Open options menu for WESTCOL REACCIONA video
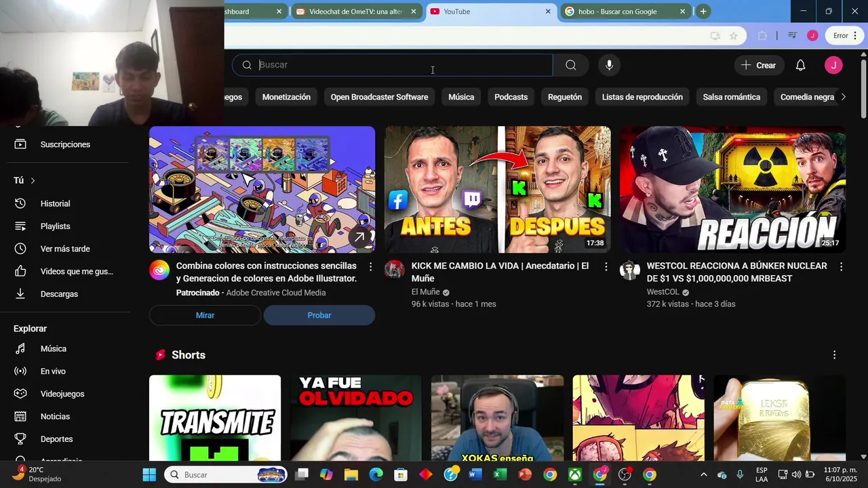This screenshot has height=488, width=868. pyautogui.click(x=841, y=267)
